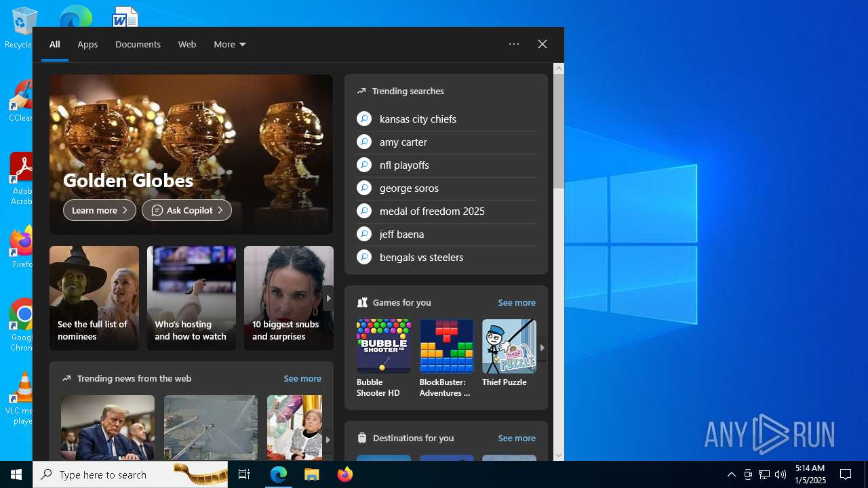
Task: Click the search panel scroll up arrow
Action: [x=559, y=68]
